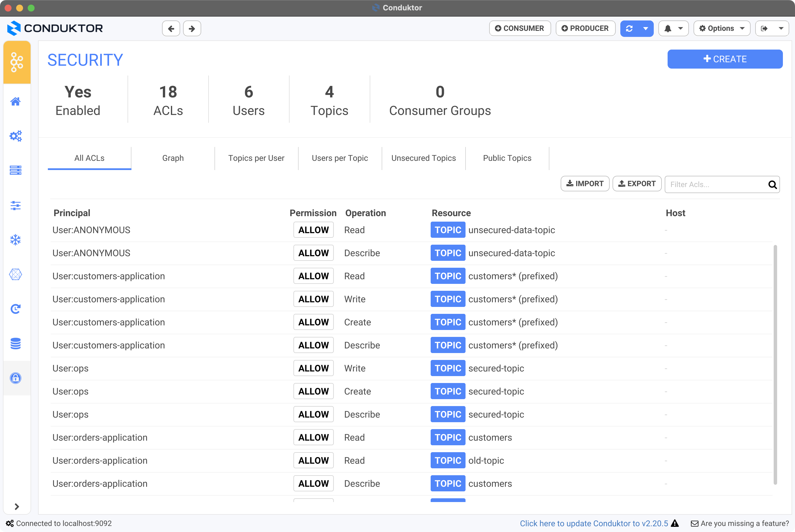The height and width of the screenshot is (532, 795).
Task: Open the Topics list icon in sidebar
Action: [16, 170]
